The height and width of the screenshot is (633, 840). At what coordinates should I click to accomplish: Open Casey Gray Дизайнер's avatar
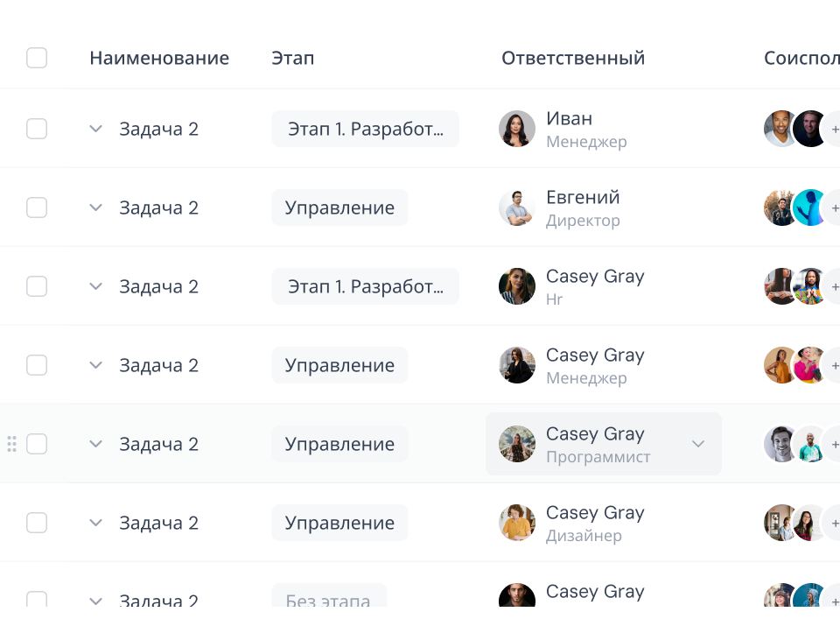pos(516,523)
